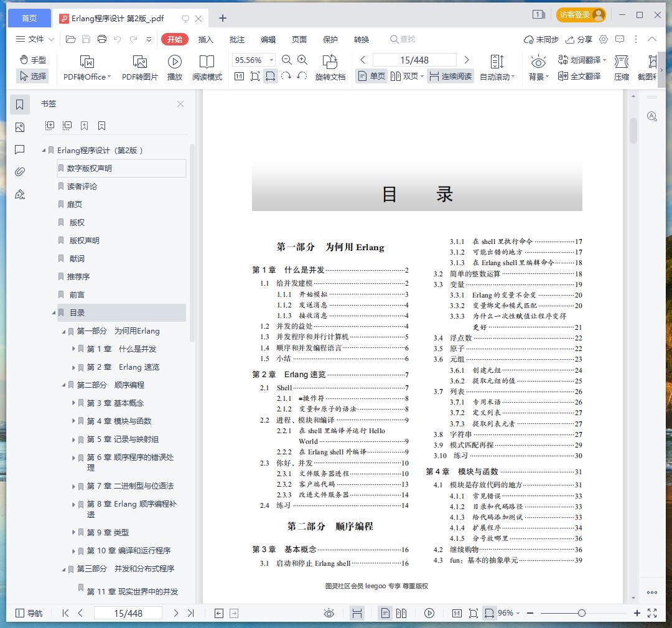Open PDF转Office converter
This screenshot has width=672, height=628.
(x=87, y=68)
